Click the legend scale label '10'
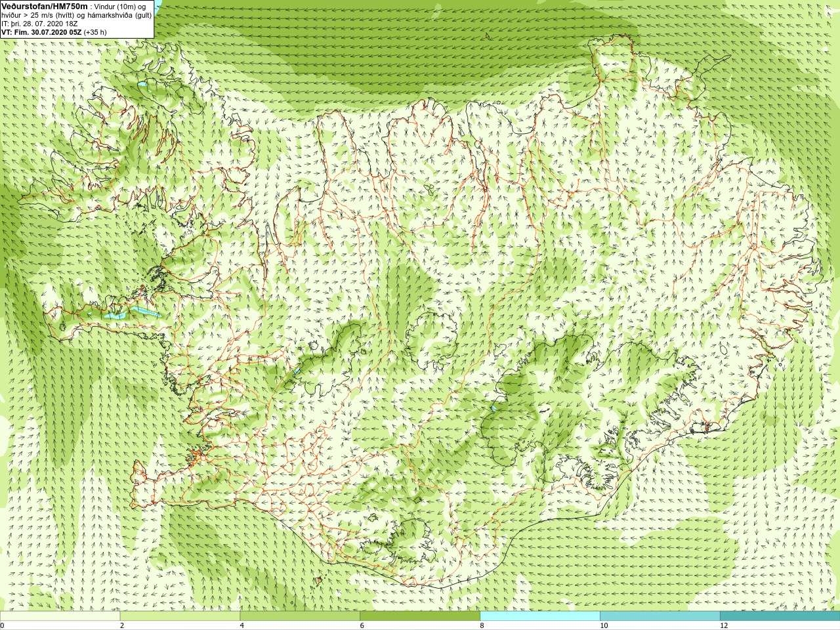This screenshot has height=630, width=840. (x=604, y=625)
